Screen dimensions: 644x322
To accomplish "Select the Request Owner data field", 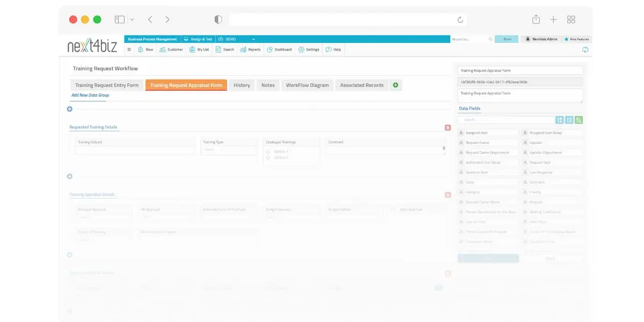I will click(488, 143).
